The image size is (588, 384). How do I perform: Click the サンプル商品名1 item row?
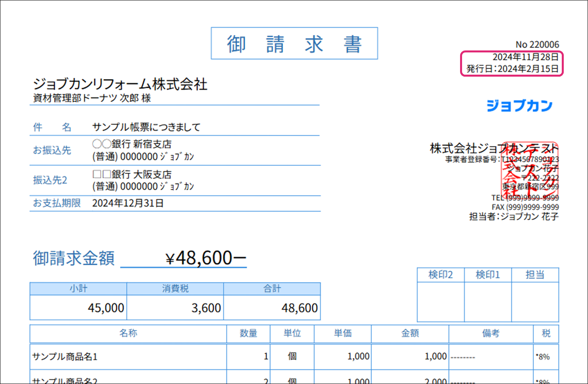[x=65, y=357]
